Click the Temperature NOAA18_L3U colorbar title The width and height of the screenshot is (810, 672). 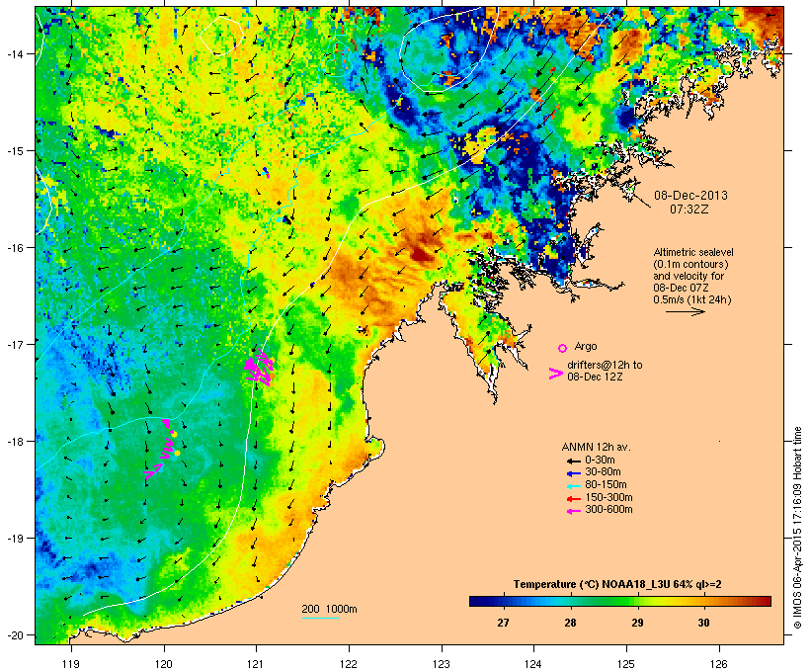[617, 584]
